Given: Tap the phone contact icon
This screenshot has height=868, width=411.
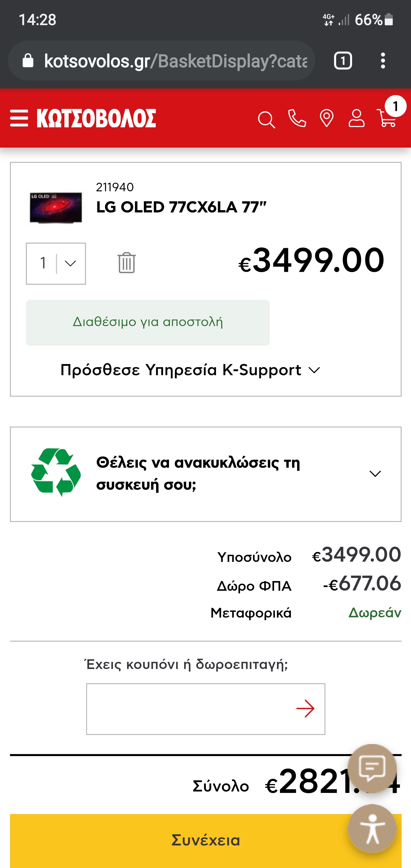Looking at the screenshot, I should click(x=297, y=118).
